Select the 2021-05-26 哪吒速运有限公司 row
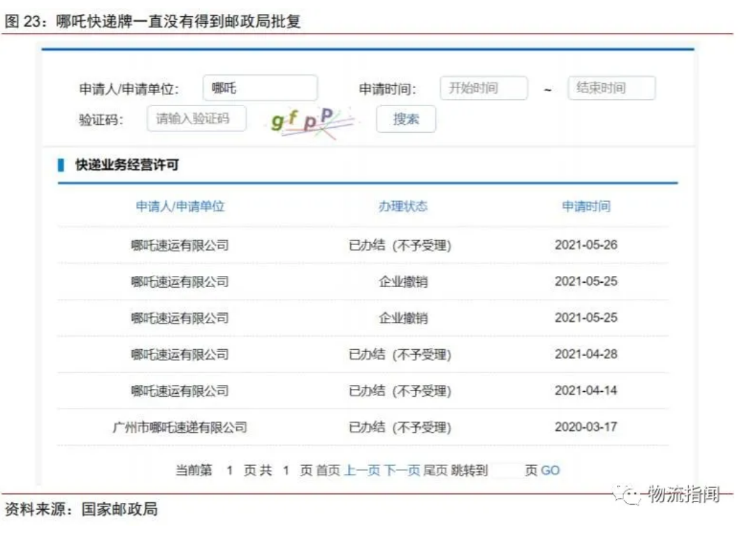The image size is (756, 535). click(x=363, y=245)
